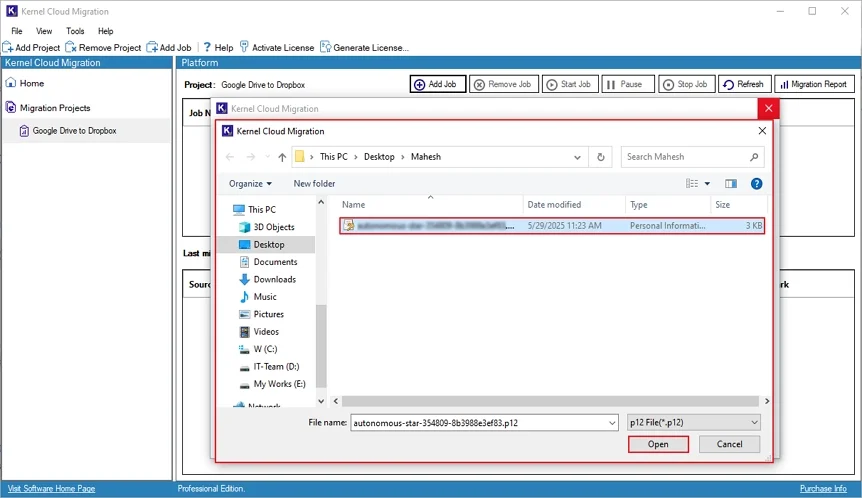Open the Migration Report
862x498 pixels.
(814, 84)
